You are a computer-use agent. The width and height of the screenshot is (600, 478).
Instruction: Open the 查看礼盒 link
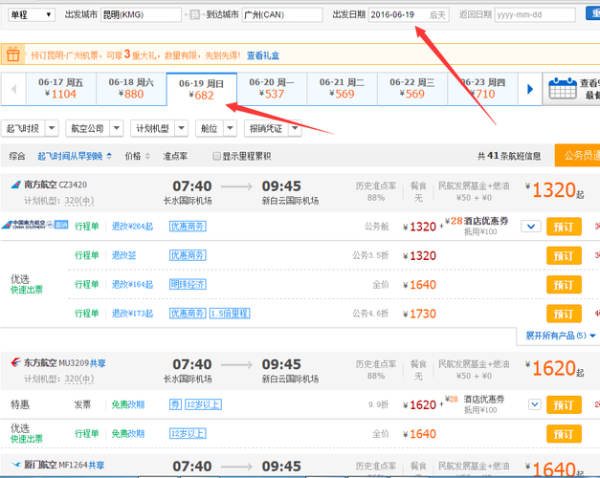(263, 55)
